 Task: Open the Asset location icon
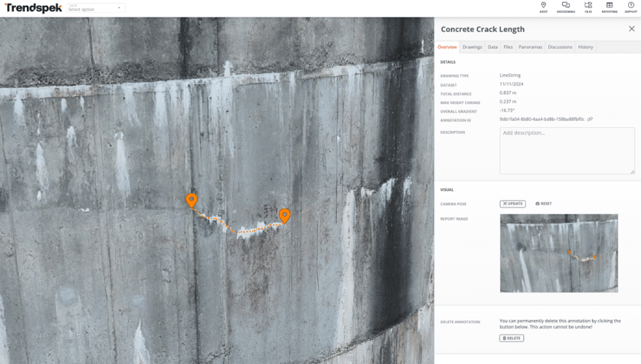pos(544,7)
